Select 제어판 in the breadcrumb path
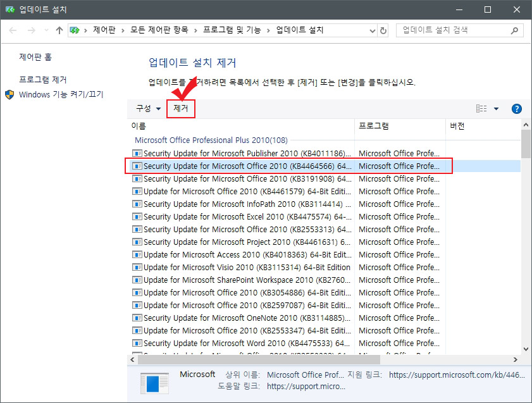This screenshot has height=403, width=532. (x=104, y=30)
